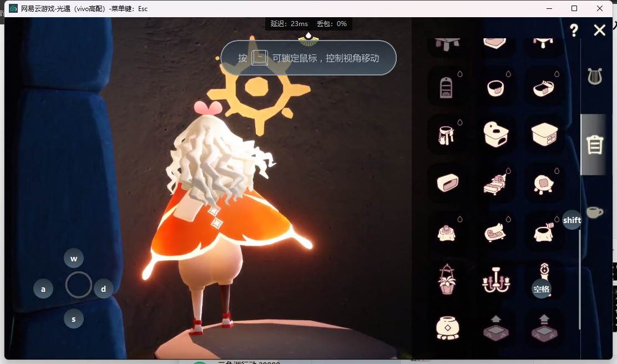Select the rounded hollow cushion box icon

(x=448, y=183)
